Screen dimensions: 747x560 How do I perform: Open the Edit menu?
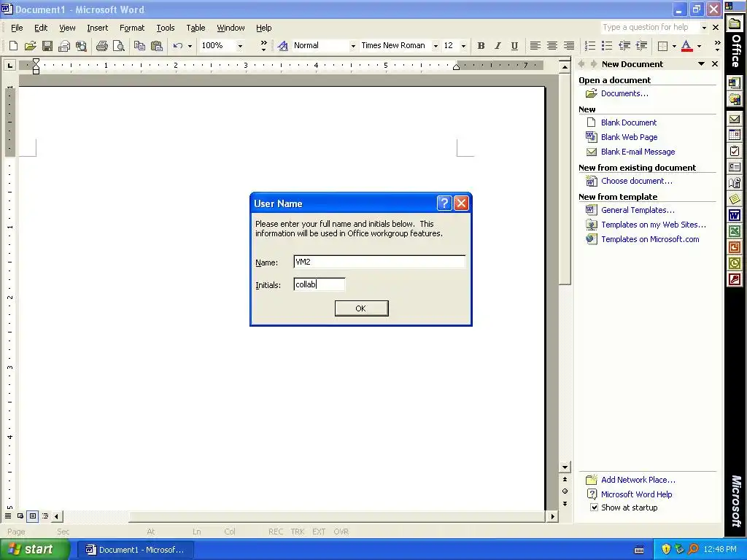click(41, 28)
